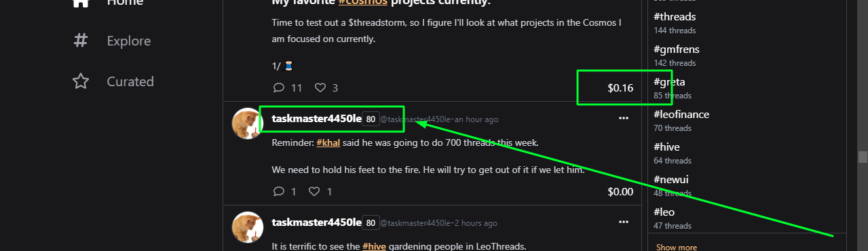
Task: Click the Explore hashtag icon
Action: [x=81, y=41]
